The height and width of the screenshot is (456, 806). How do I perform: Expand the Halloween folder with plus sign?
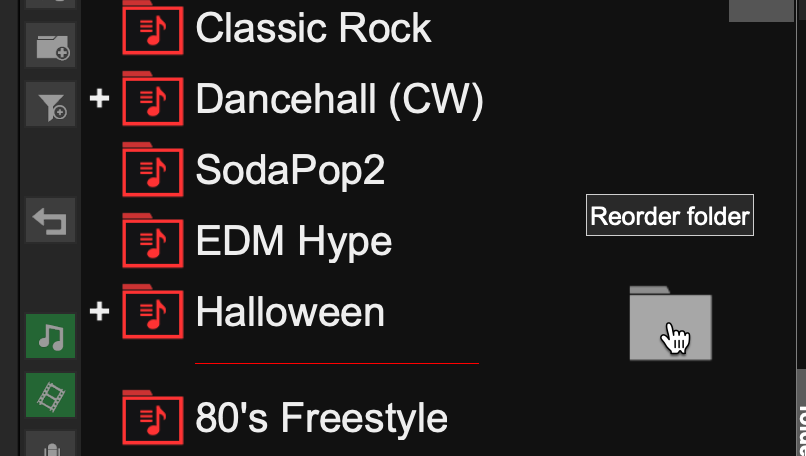coord(99,311)
